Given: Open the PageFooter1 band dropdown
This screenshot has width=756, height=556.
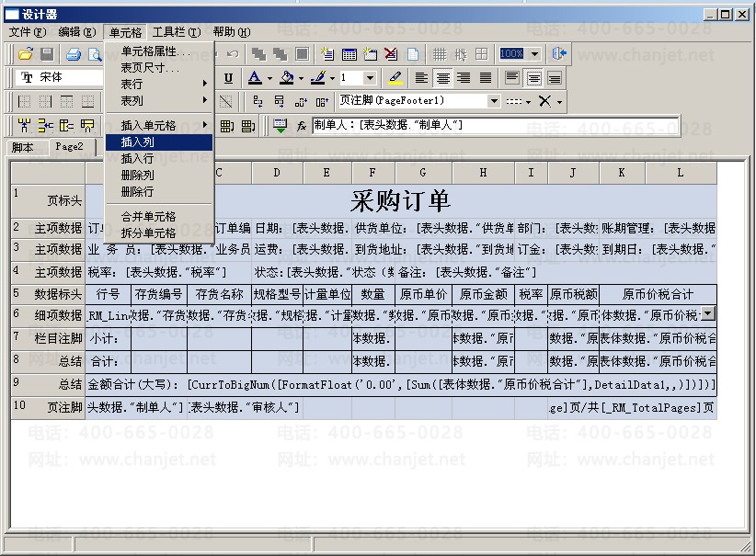Looking at the screenshot, I should coord(494,101).
